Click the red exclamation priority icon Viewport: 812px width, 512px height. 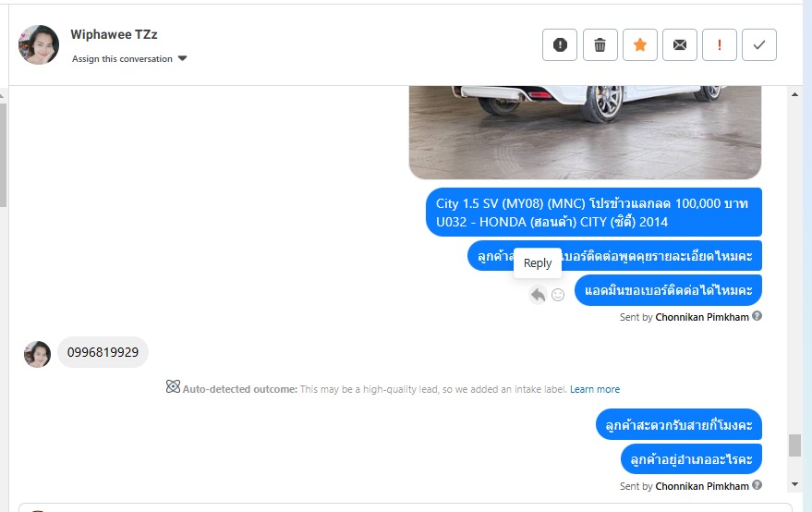pos(720,45)
